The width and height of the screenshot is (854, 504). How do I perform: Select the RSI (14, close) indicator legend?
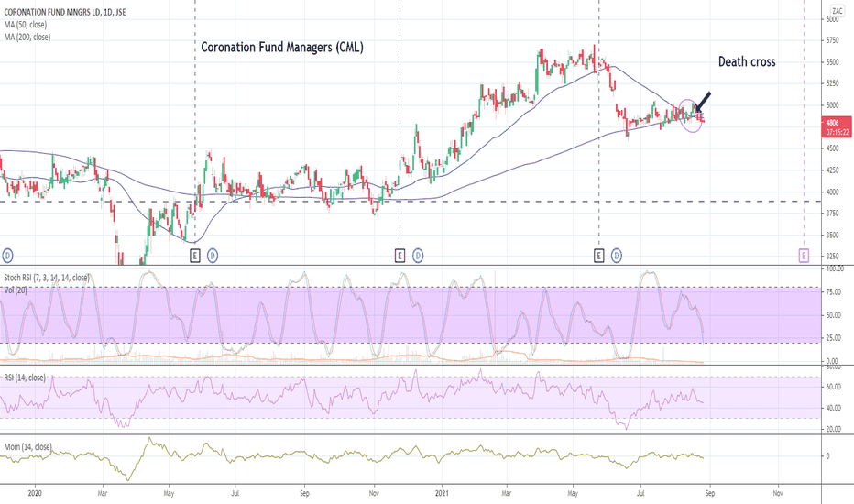click(x=25, y=378)
